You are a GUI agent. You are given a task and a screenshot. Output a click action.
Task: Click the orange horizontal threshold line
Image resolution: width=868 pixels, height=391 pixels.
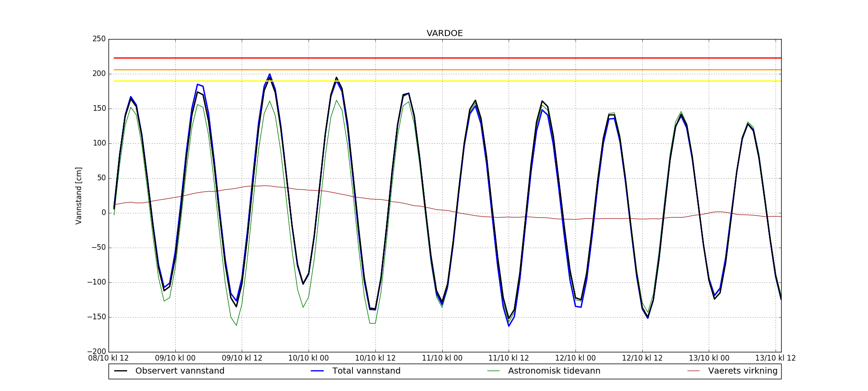pos(434,70)
